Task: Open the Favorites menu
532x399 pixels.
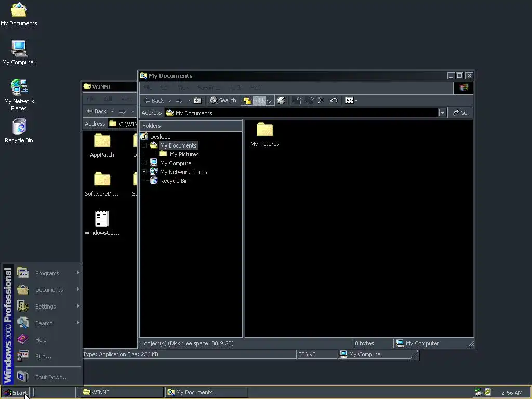Action: 208,88
